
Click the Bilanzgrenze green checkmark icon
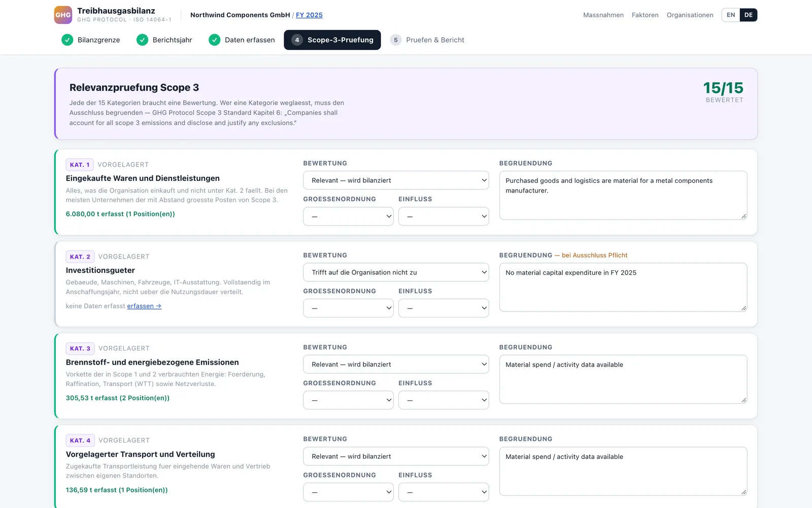tap(67, 40)
